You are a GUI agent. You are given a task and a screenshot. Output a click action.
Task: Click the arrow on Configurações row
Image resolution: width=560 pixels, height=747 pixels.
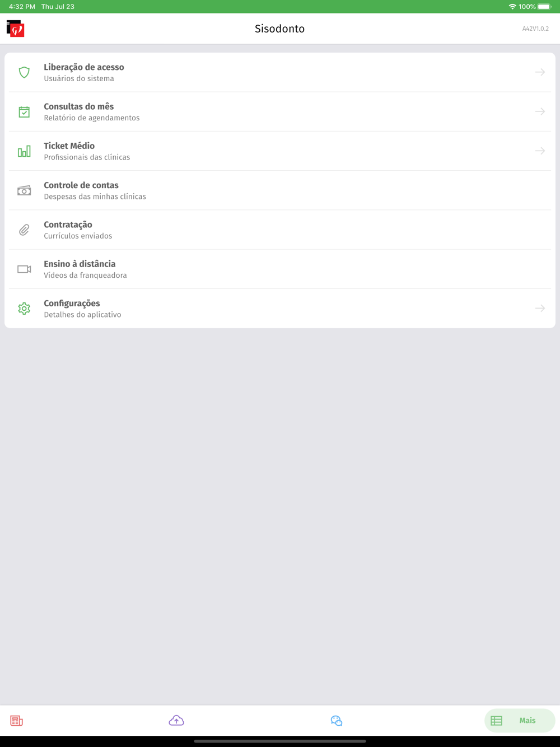coord(540,308)
